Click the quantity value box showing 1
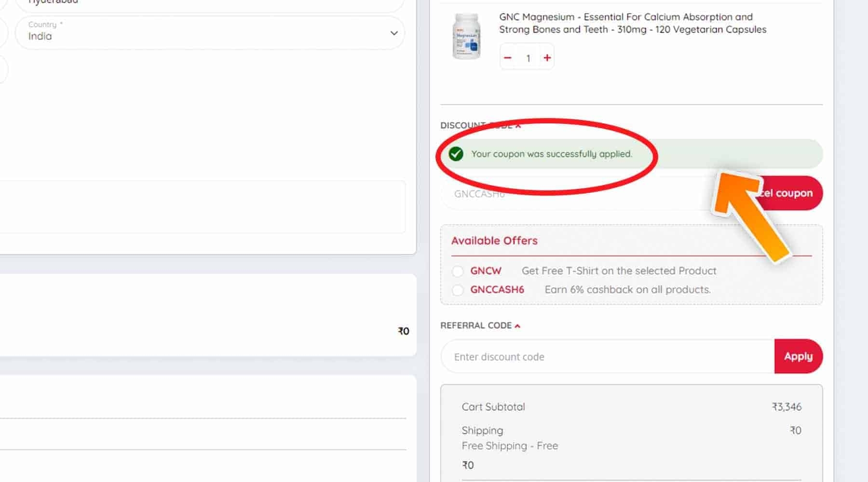This screenshot has width=868, height=482. point(528,58)
